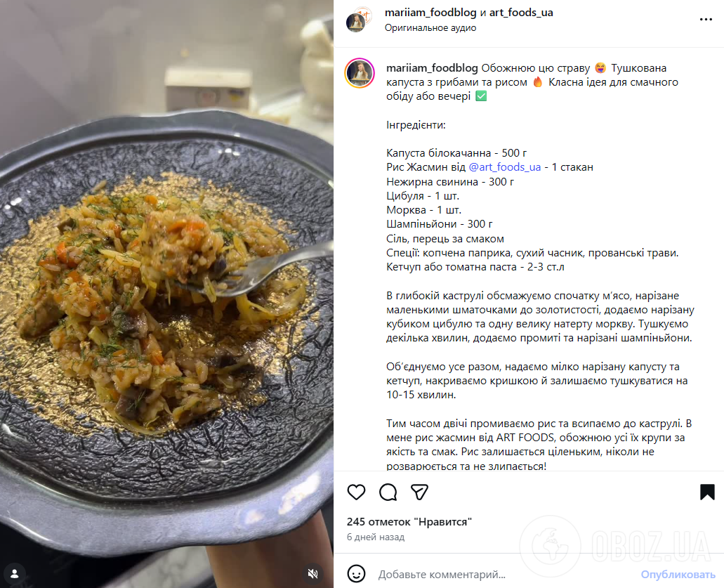Open caption author's story avatar

359,74
